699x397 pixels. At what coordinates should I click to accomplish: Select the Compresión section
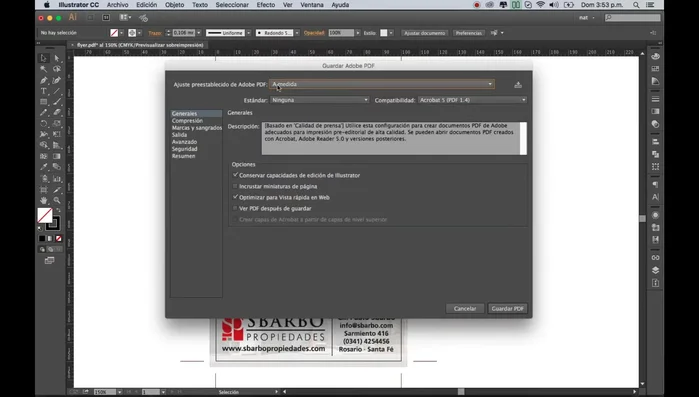tap(187, 121)
